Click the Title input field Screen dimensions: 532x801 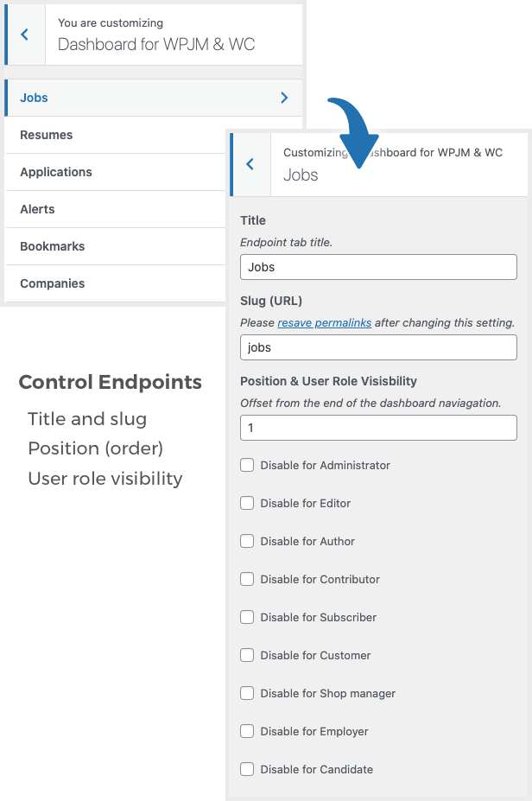378,267
